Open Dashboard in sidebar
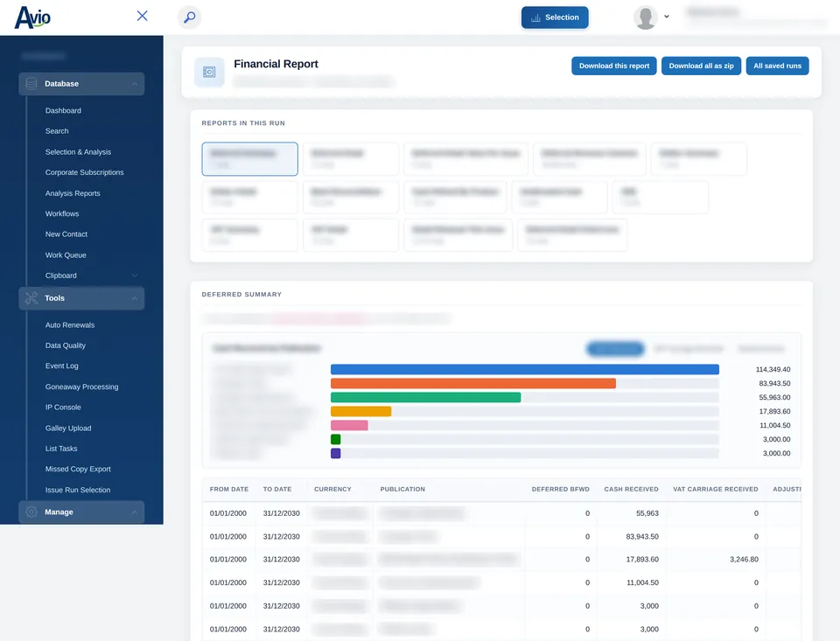Viewport: 840px width, 641px height. tap(63, 110)
